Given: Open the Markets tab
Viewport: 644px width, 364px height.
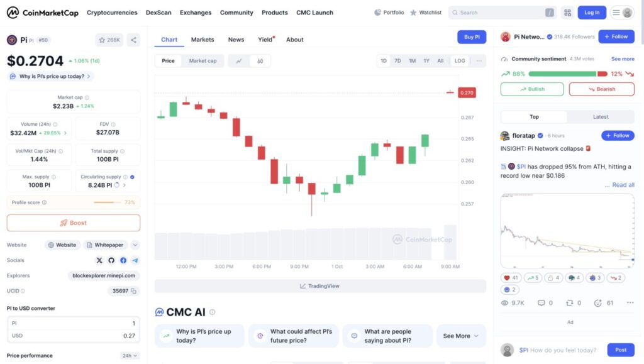Looking at the screenshot, I should coord(203,40).
